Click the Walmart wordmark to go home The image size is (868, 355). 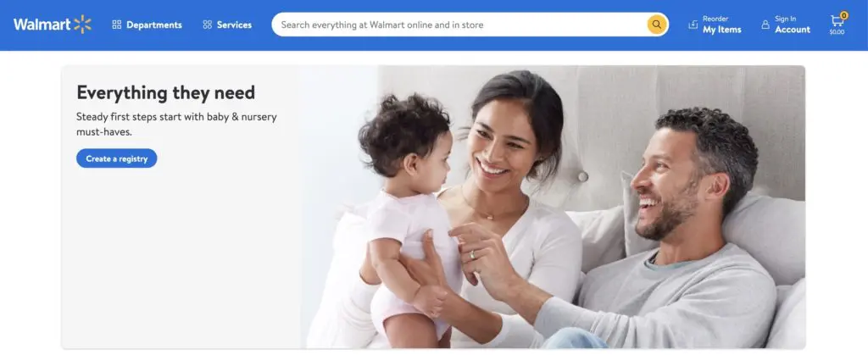point(42,25)
